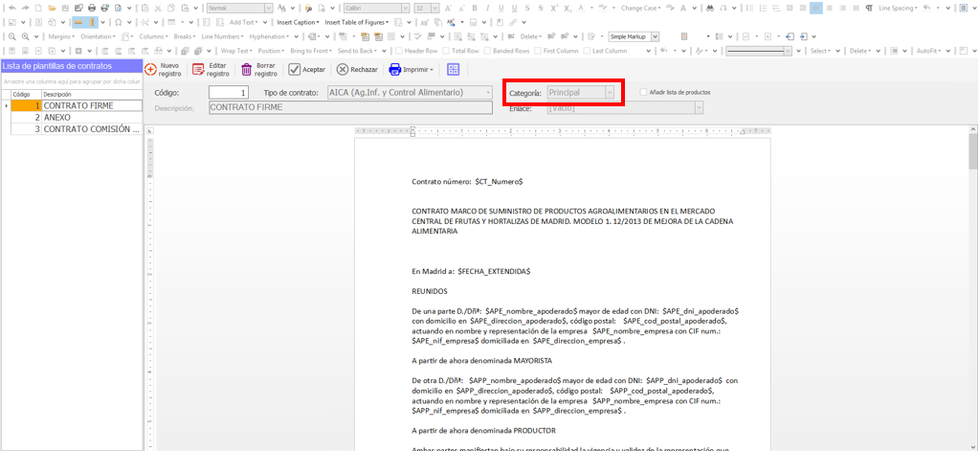Select the ANEXO row in template list
Image resolution: width=980 pixels, height=451 pixels.
(57, 117)
